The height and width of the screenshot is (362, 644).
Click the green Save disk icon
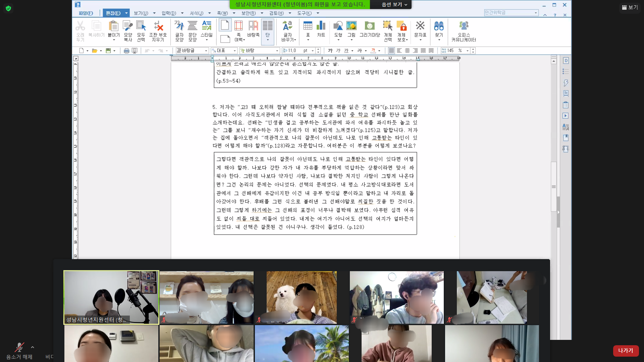click(x=108, y=51)
